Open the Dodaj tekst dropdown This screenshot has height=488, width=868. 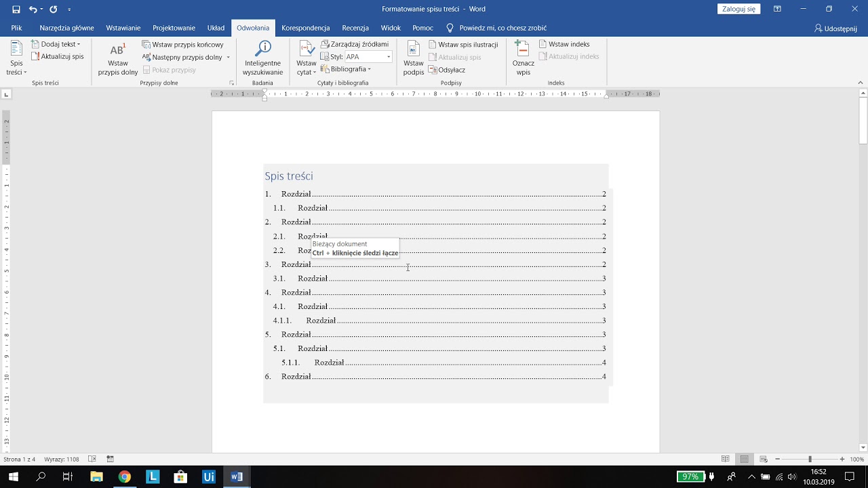[56, 44]
